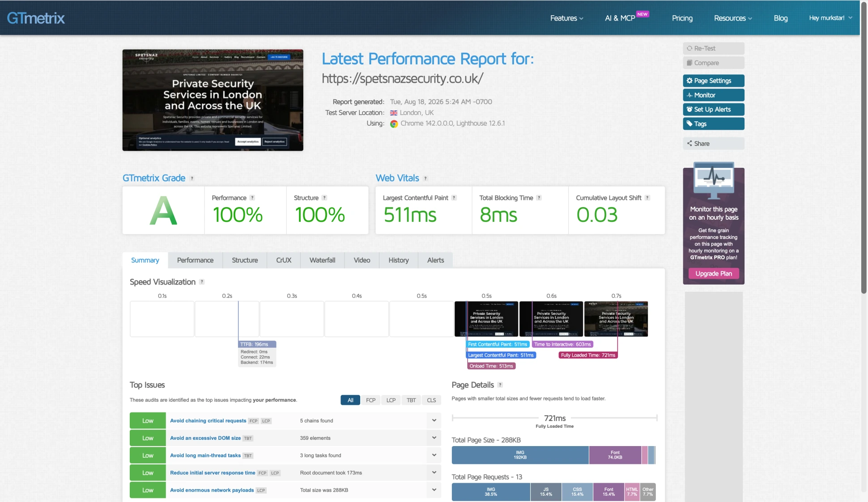This screenshot has width=868, height=502.
Task: Open Total Blocking Time help icon
Action: pos(539,198)
